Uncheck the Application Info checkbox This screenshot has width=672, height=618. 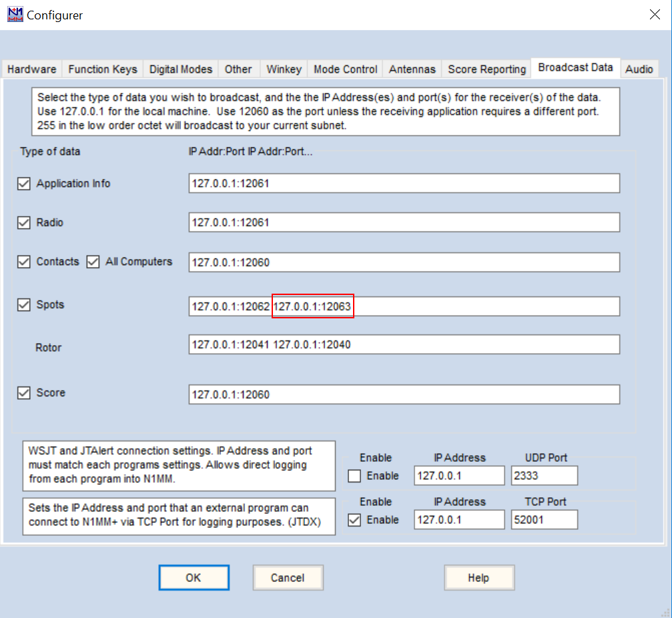click(x=24, y=184)
